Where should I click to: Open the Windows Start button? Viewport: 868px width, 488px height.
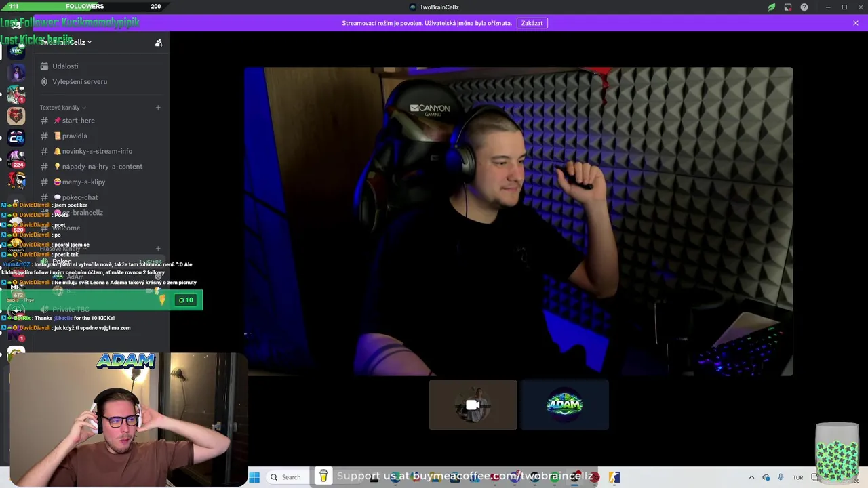point(254,477)
